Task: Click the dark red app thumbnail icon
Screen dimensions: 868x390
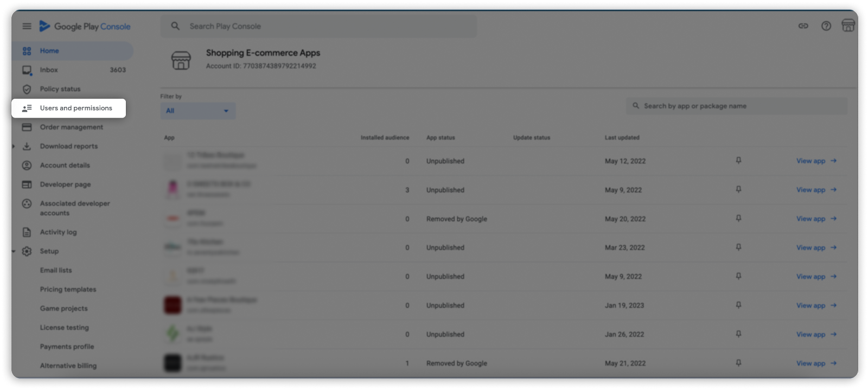Action: (x=173, y=305)
